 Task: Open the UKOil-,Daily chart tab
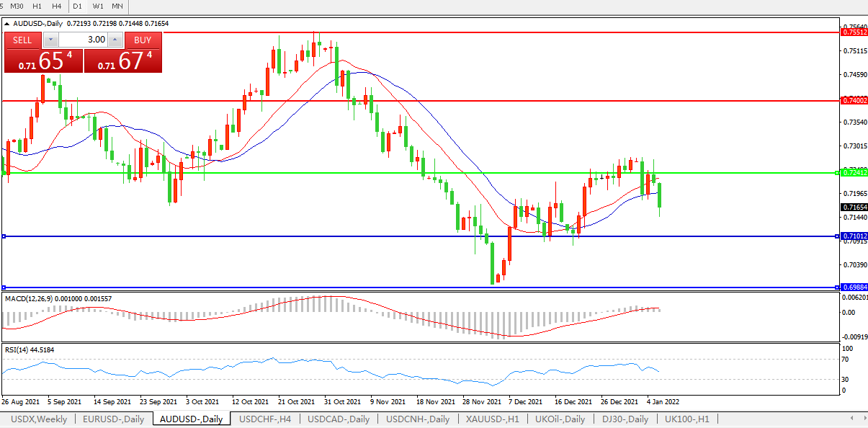tap(560, 419)
